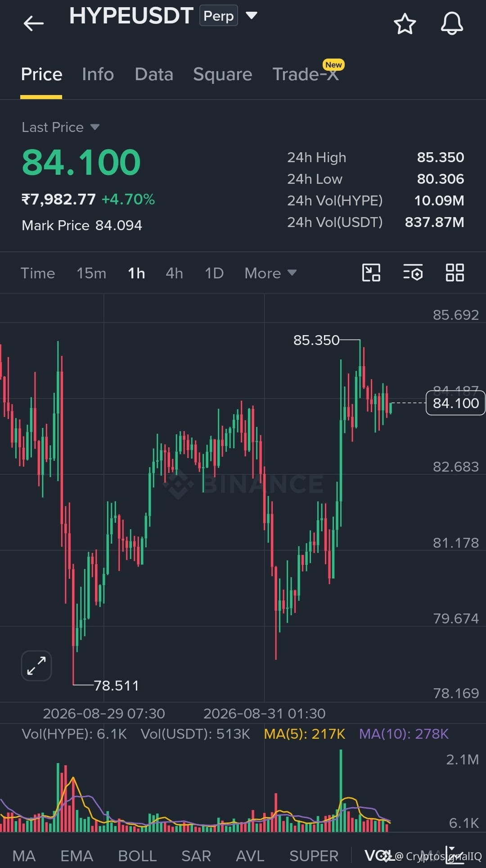Select the 4h timeframe
Screen dimensions: 486x868
[174, 273]
